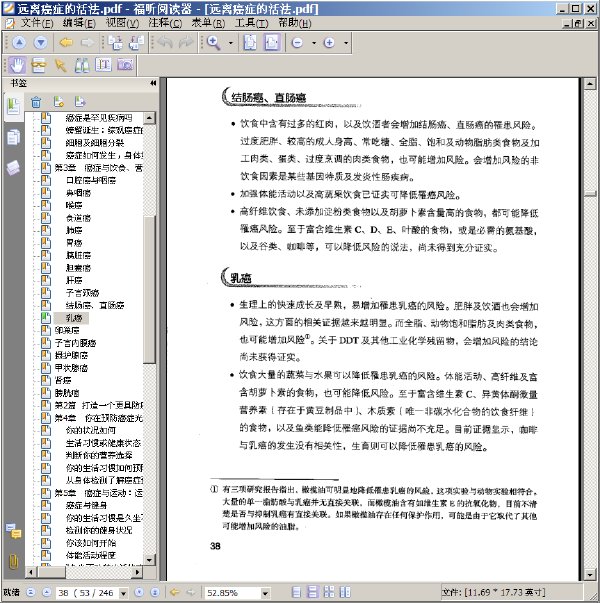
Task: Open the zoom out dropdown arrow
Action: (x=314, y=43)
